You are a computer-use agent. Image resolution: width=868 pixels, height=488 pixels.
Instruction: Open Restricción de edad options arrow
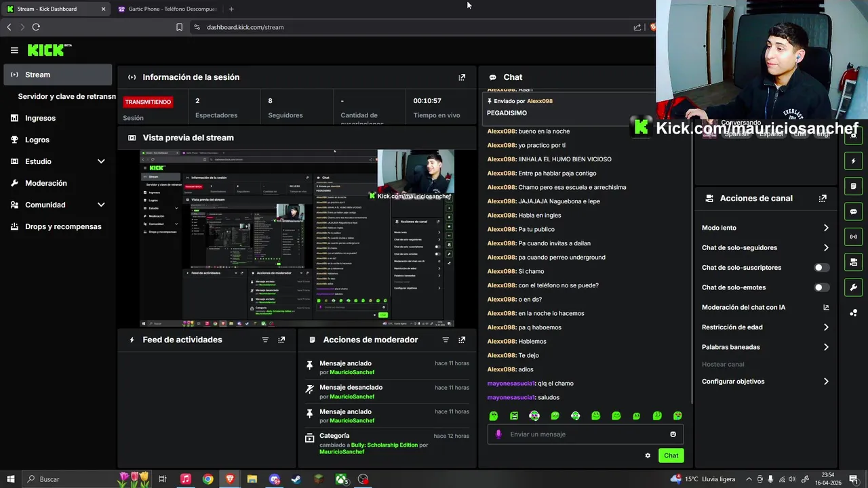(x=826, y=327)
